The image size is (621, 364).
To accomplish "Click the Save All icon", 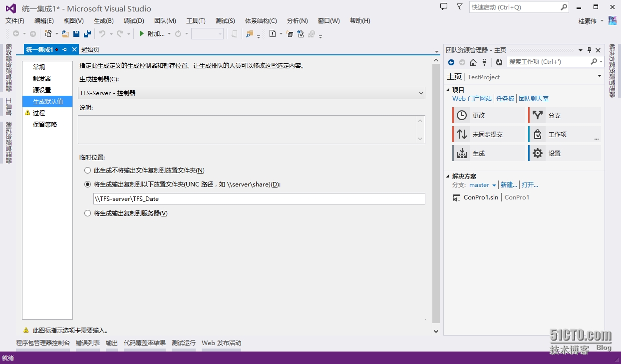I will (x=87, y=33).
